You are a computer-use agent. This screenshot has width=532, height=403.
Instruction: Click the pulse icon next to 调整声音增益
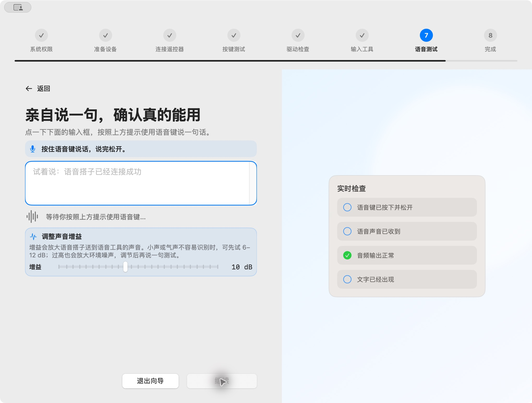click(33, 237)
